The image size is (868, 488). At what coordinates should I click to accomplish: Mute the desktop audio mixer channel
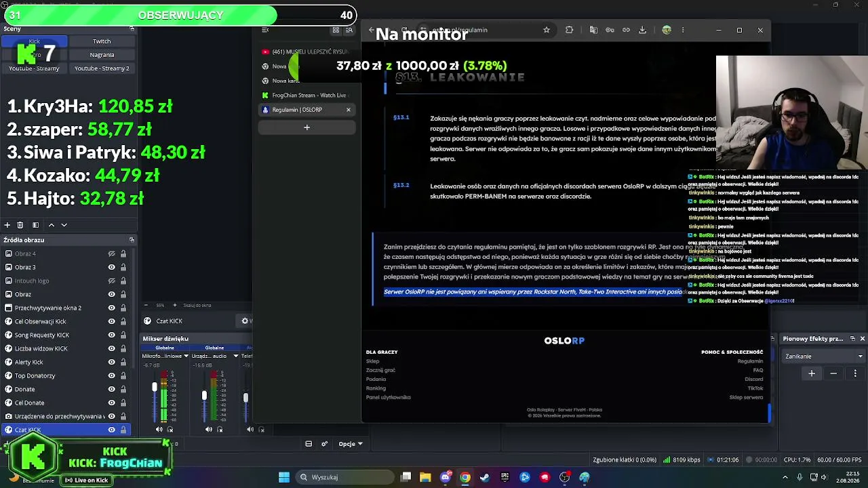click(209, 429)
